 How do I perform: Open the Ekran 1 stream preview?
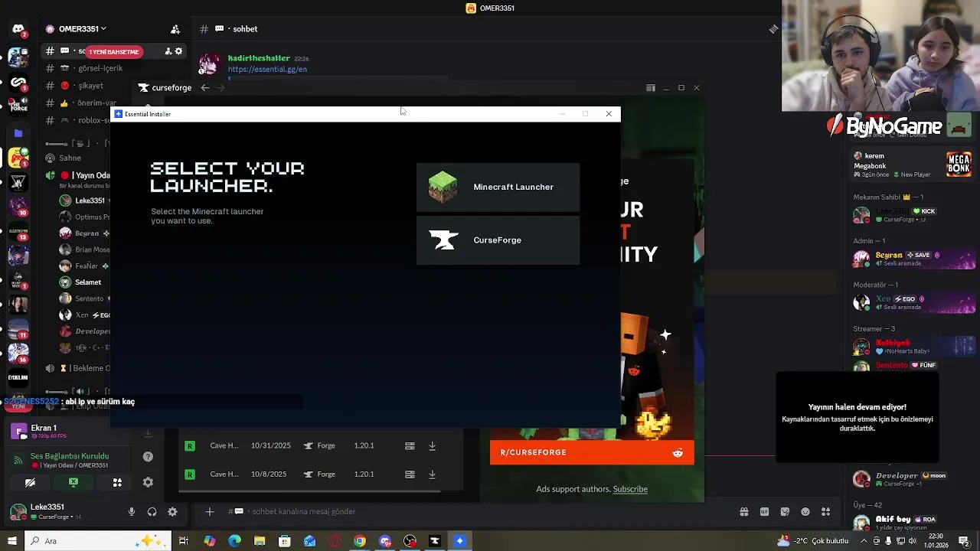[18, 432]
